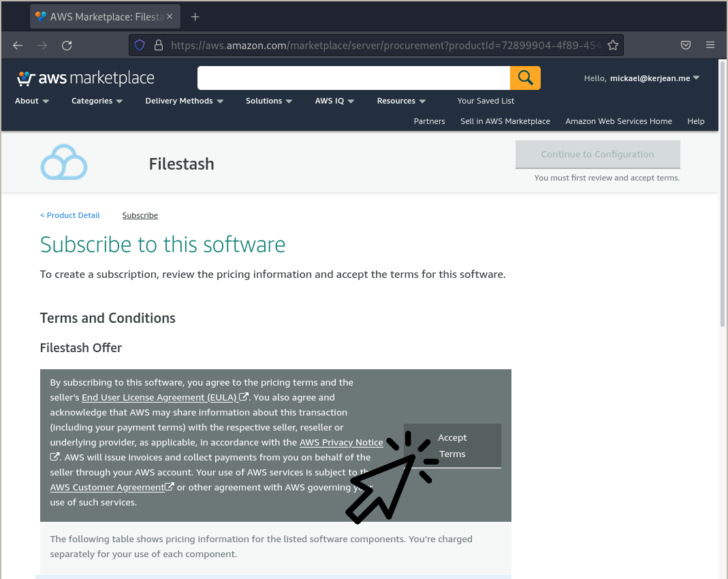Open the Help link
The image size is (728, 579).
click(x=695, y=121)
